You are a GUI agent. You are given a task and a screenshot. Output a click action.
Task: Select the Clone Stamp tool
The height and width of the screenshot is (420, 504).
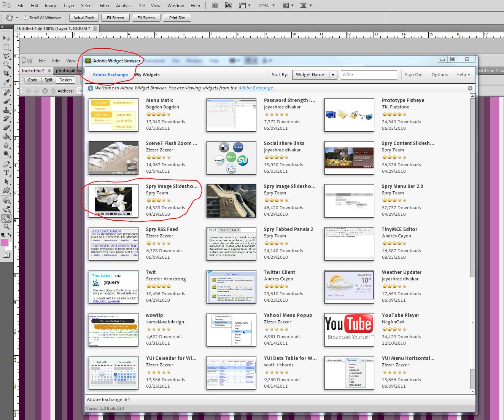tap(6, 110)
